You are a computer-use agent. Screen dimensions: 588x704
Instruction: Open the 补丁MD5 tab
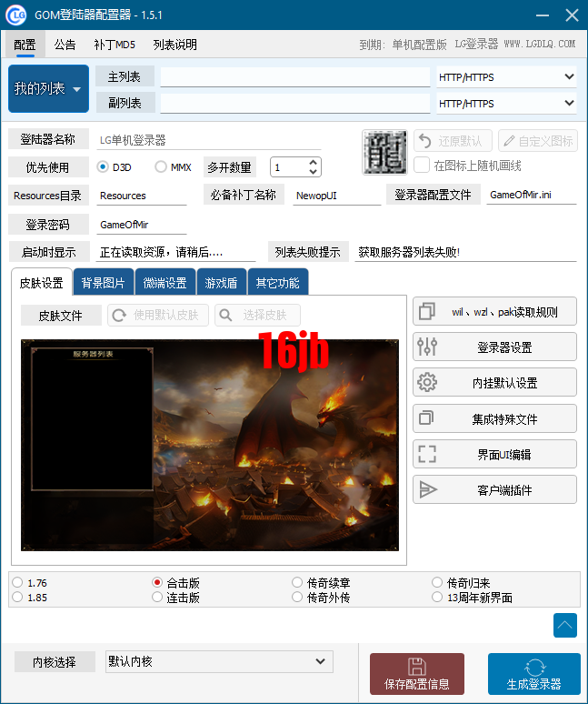click(115, 45)
